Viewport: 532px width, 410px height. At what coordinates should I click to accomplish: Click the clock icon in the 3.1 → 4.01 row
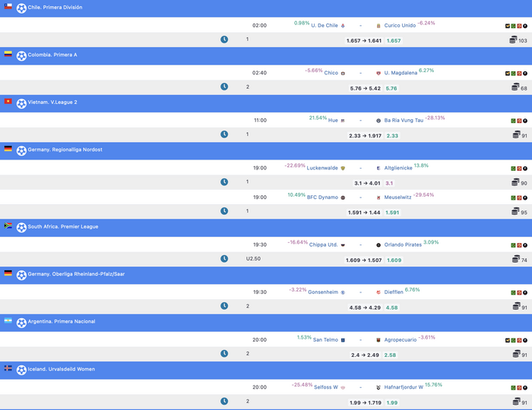[224, 182]
